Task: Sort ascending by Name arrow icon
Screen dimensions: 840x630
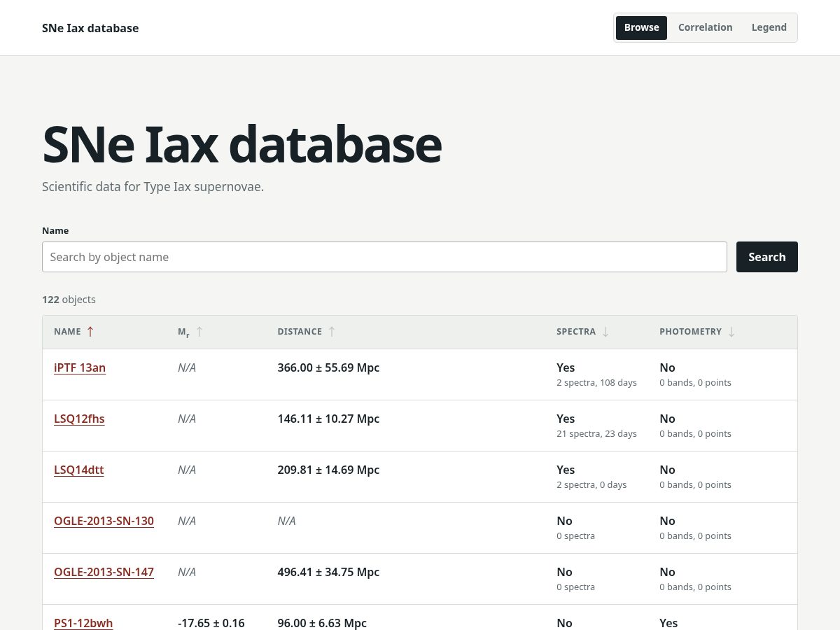Action: pos(90,332)
